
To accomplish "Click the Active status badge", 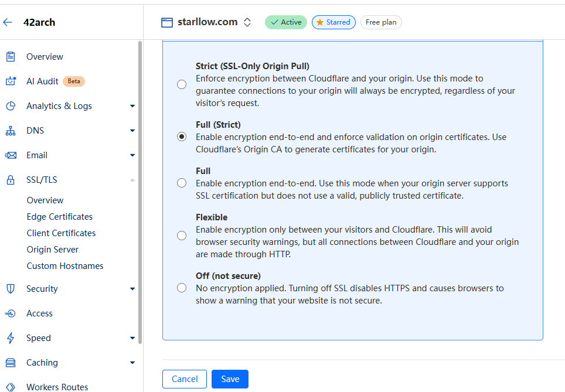I will [x=286, y=22].
